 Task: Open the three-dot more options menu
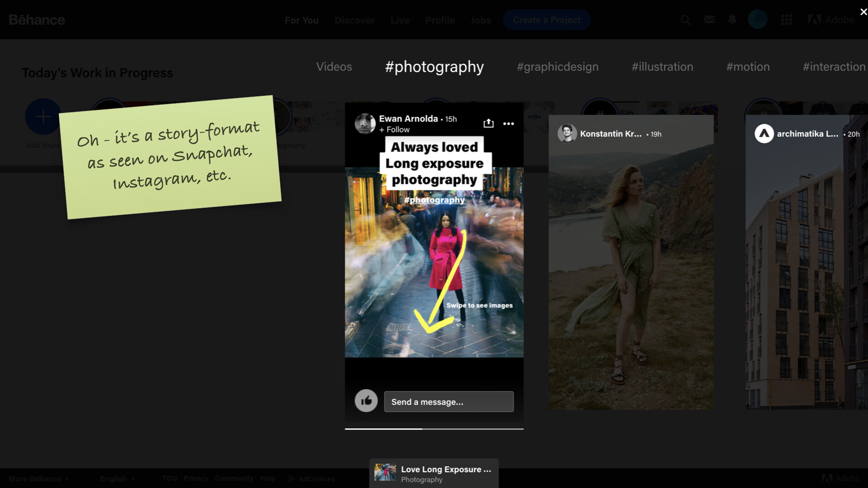(x=509, y=123)
